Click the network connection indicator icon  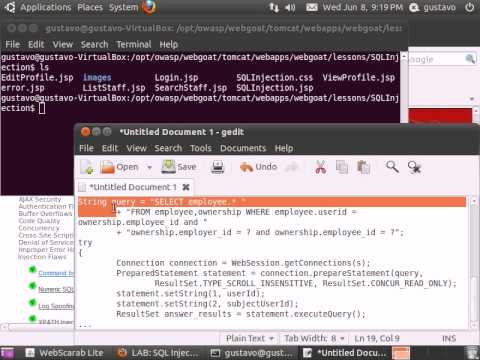point(274,7)
